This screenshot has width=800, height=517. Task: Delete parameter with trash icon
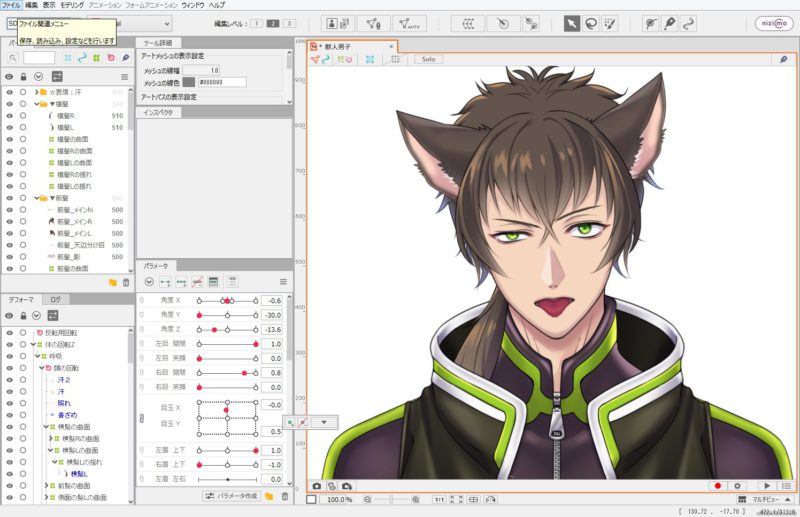click(x=285, y=496)
